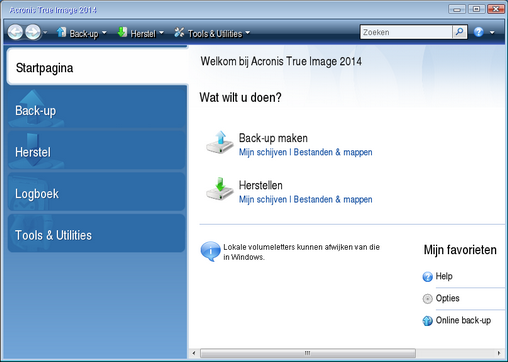This screenshot has width=508, height=362.
Task: Expand the Back-up toolbar dropdown arrow
Action: [104, 33]
